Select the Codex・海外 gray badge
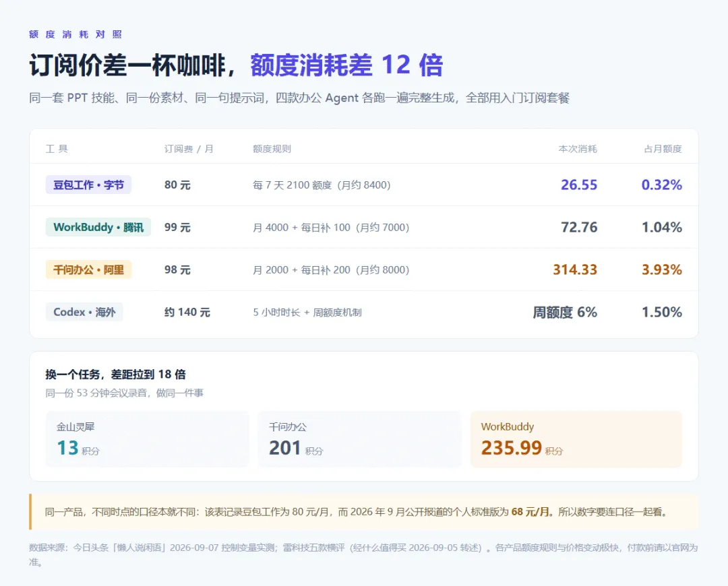The image size is (728, 586). (x=84, y=312)
